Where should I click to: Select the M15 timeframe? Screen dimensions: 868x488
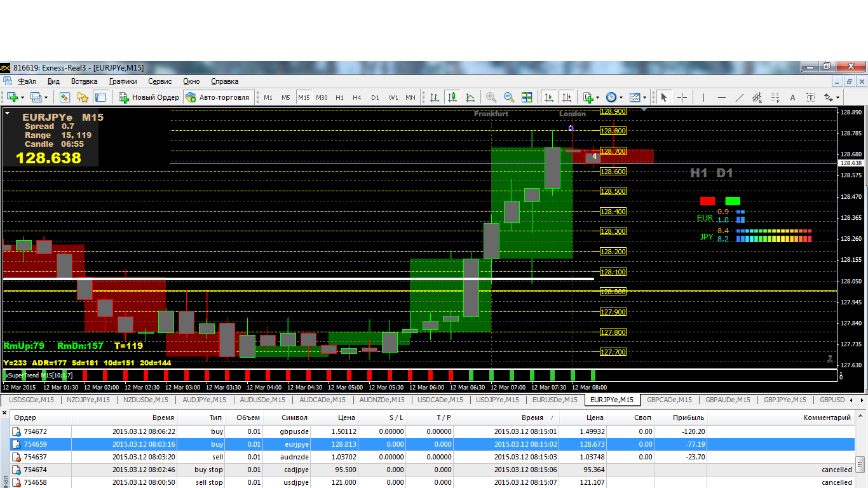point(304,97)
